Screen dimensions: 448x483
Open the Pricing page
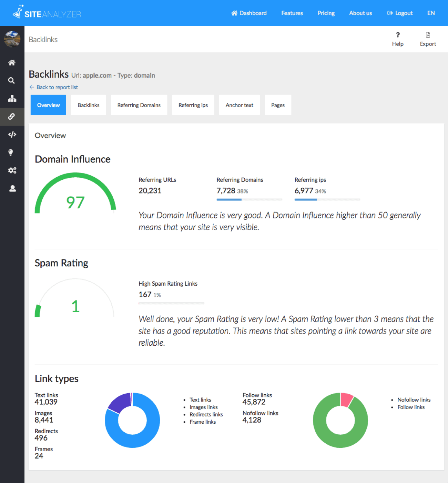point(326,13)
